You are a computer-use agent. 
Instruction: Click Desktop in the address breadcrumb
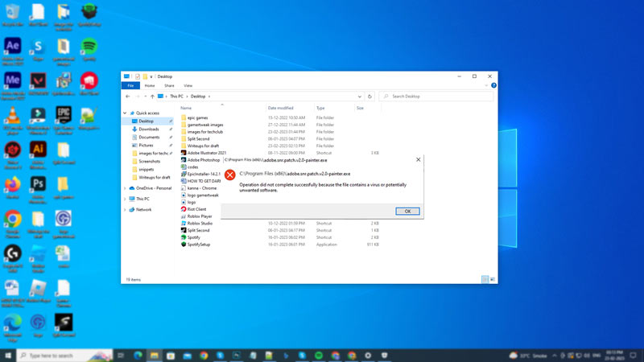click(198, 97)
